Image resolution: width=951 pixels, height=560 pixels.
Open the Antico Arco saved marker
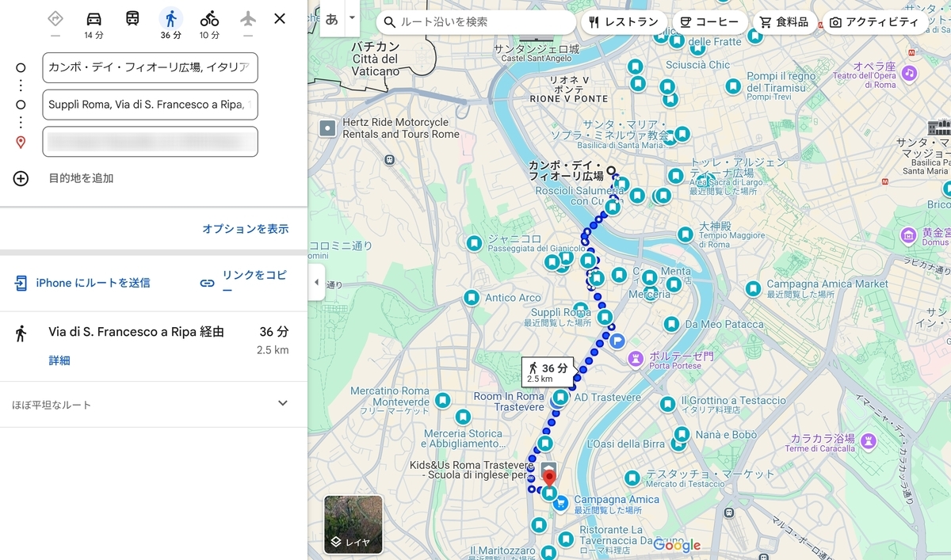point(472,298)
